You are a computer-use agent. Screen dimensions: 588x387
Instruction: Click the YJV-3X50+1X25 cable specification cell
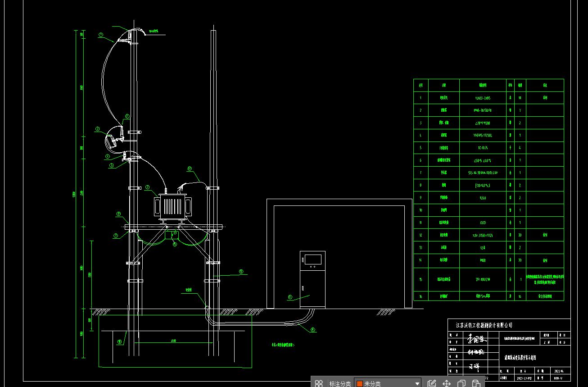pos(484,235)
